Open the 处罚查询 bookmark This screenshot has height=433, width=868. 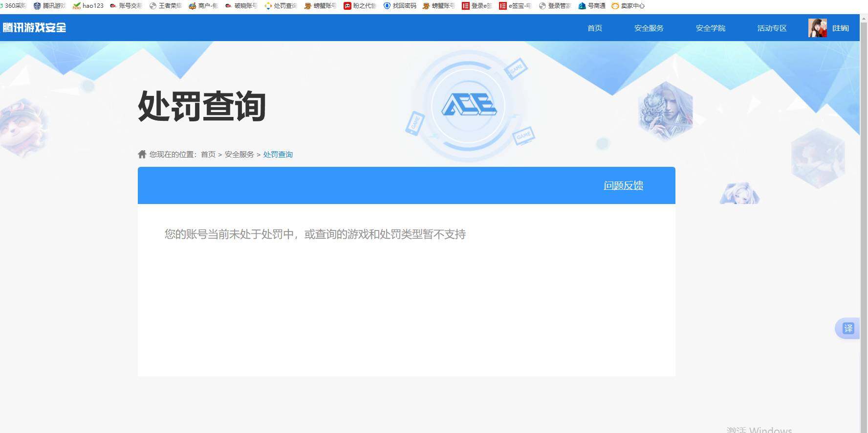281,6
